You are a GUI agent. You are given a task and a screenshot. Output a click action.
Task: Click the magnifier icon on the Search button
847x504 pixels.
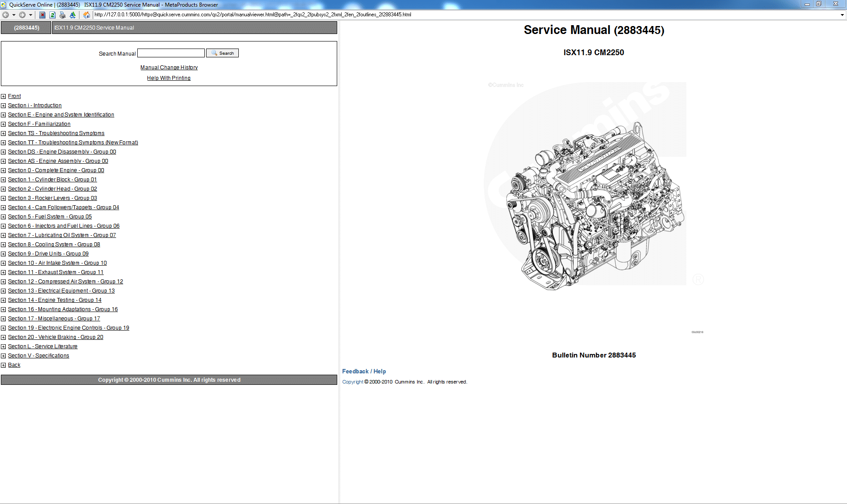[214, 53]
